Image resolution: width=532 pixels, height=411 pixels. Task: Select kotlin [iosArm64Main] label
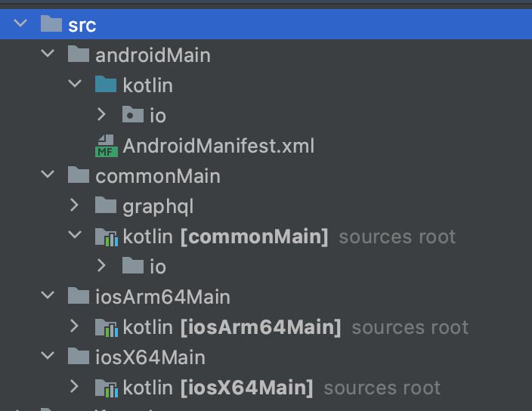[232, 328]
